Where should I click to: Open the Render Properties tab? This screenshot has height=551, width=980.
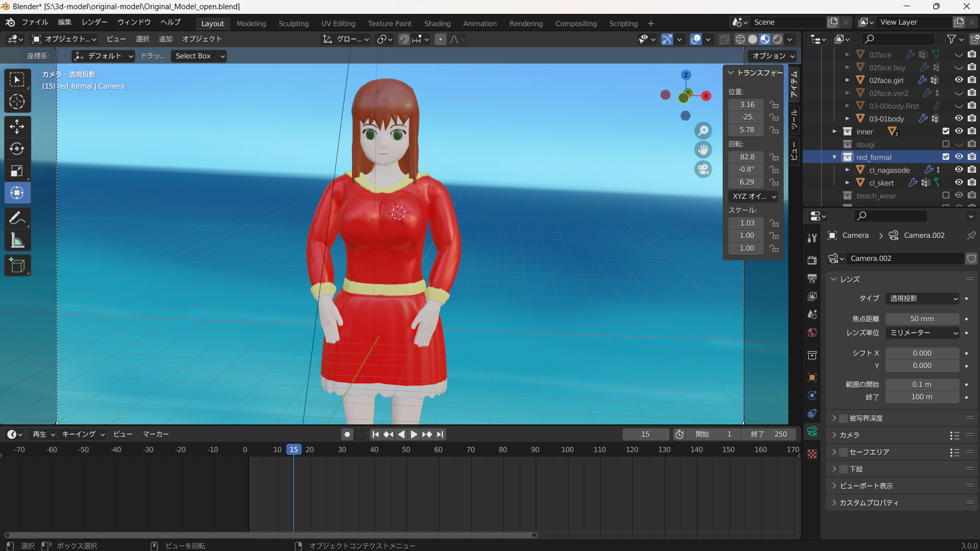point(812,260)
